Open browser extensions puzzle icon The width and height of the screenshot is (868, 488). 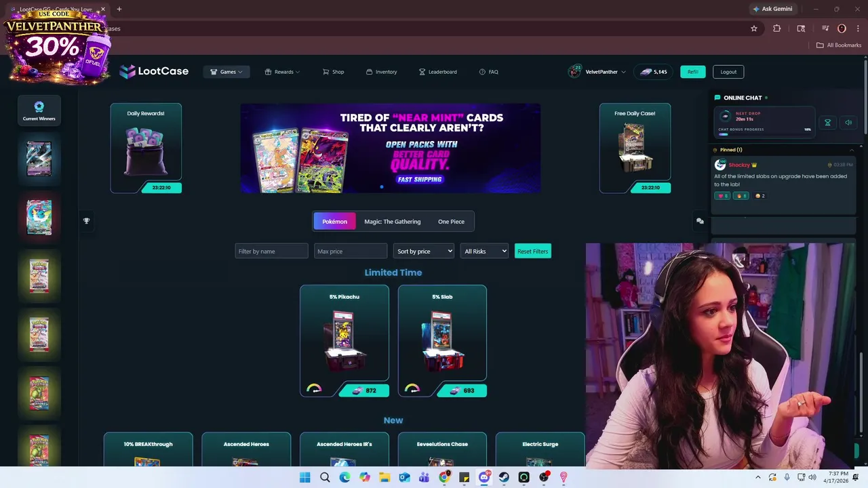tap(777, 28)
